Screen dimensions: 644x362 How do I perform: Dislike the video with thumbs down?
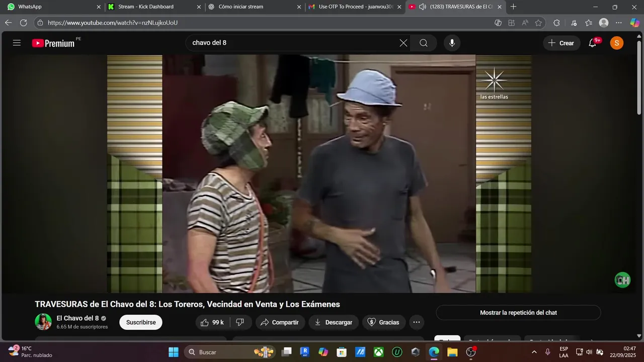pos(240,322)
